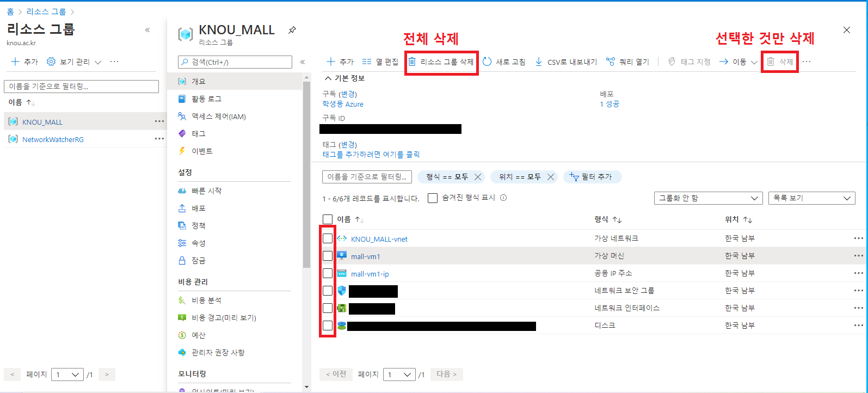
Task: Click 추가 in the resource groups panel
Action: (x=24, y=62)
